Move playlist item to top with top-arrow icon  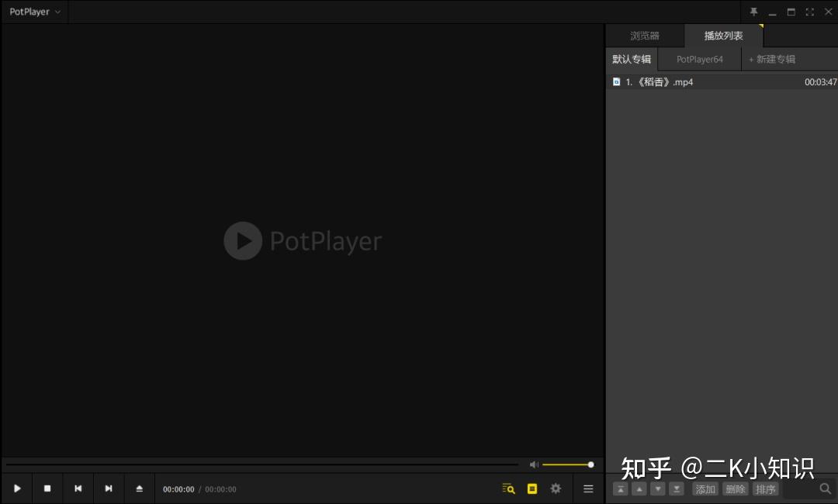[621, 488]
